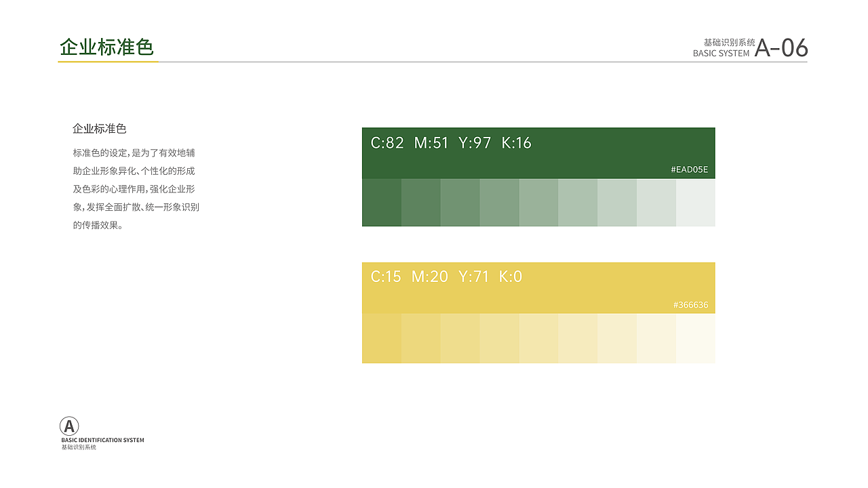Click the small 企业标准色 subheading above the paragraph
This screenshot has height=488, width=868.
tap(100, 129)
